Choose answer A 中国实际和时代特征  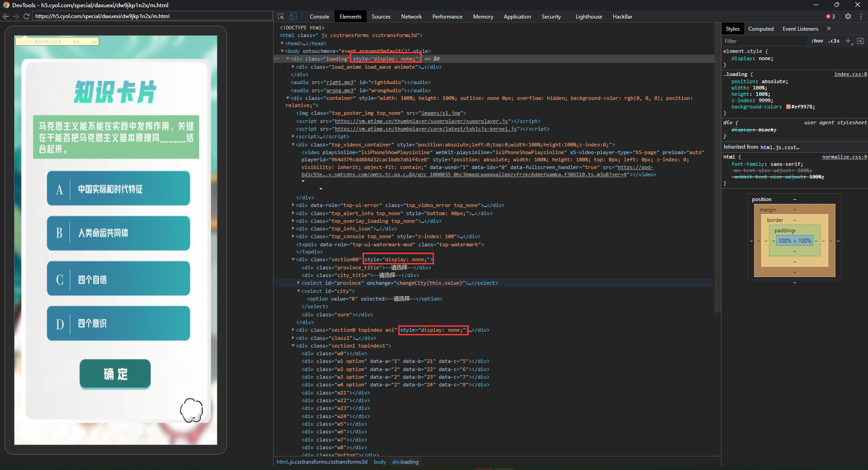point(118,188)
